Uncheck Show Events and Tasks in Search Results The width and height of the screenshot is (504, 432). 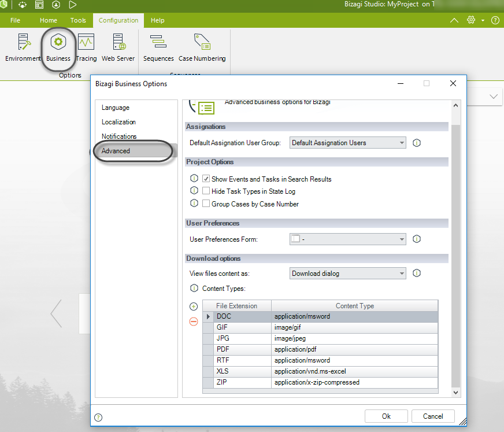point(206,179)
